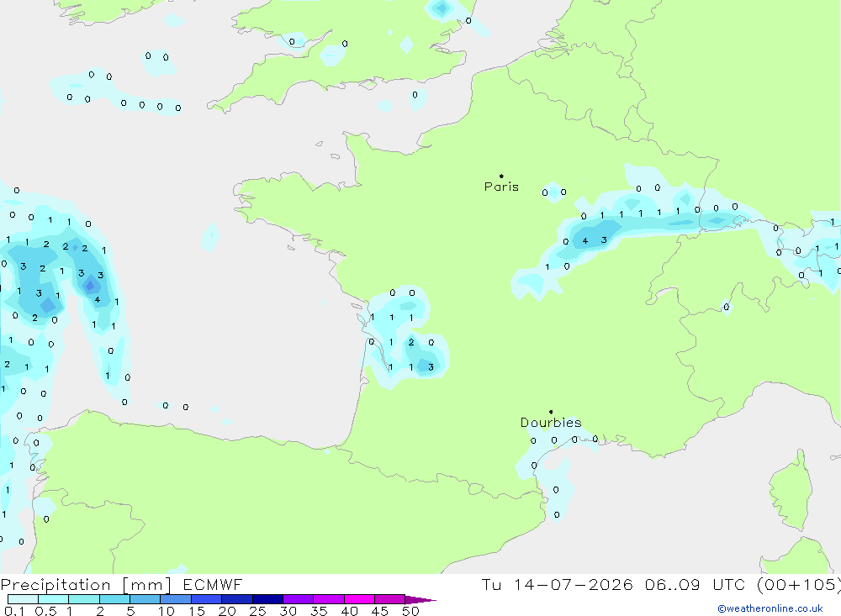Pick the legend swatch between 45 and 50
The height and width of the screenshot is (616, 841).
[390, 599]
